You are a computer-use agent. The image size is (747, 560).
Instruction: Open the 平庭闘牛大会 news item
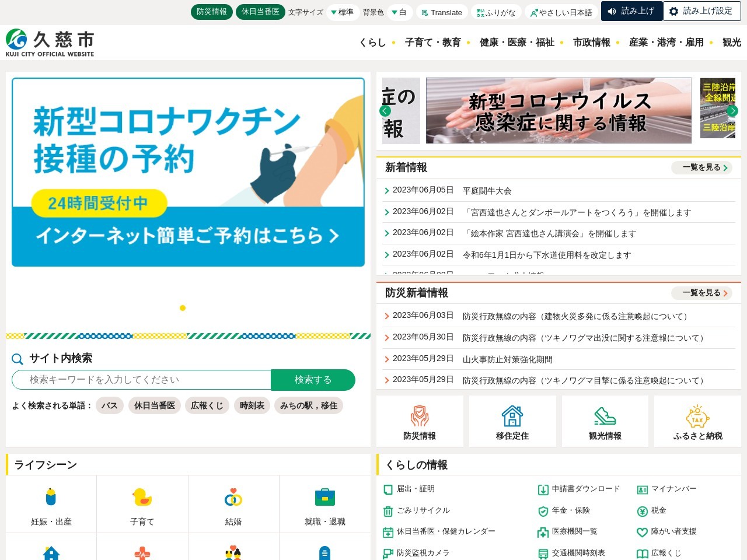click(487, 191)
